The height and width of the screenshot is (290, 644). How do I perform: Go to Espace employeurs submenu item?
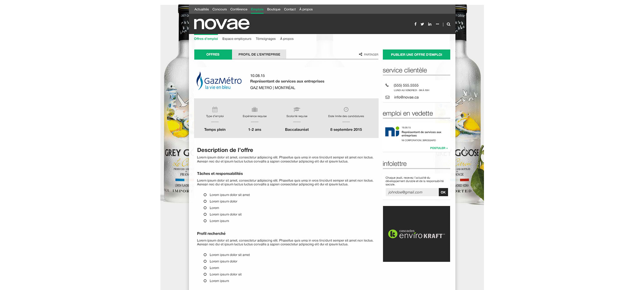pyautogui.click(x=237, y=39)
